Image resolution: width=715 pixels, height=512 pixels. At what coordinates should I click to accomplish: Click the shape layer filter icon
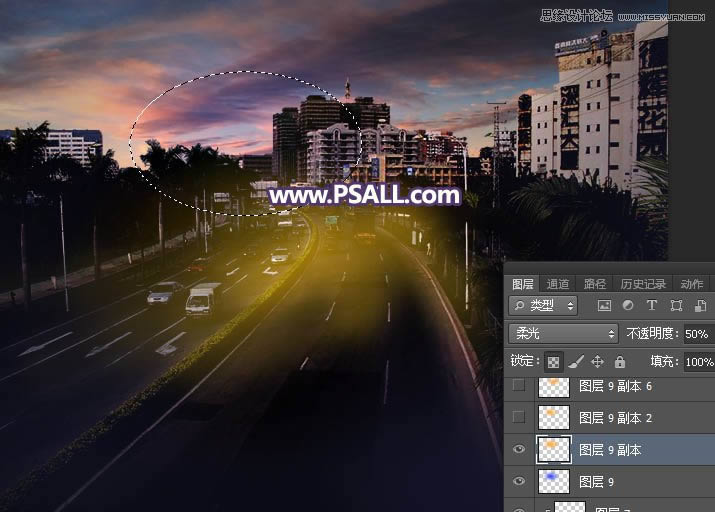(676, 306)
